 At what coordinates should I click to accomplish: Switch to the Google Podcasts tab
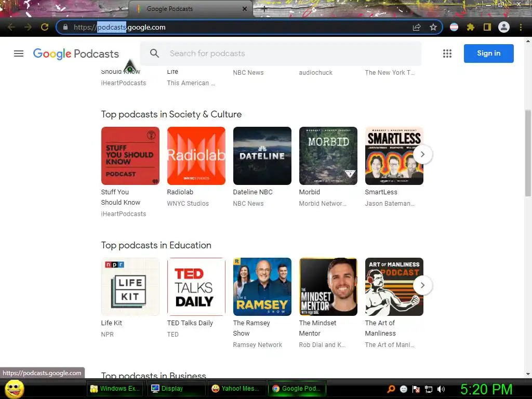[190, 9]
